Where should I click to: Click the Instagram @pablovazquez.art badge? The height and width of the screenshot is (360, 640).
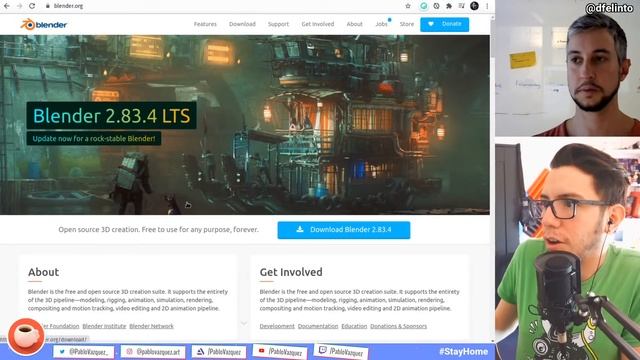[x=153, y=352]
